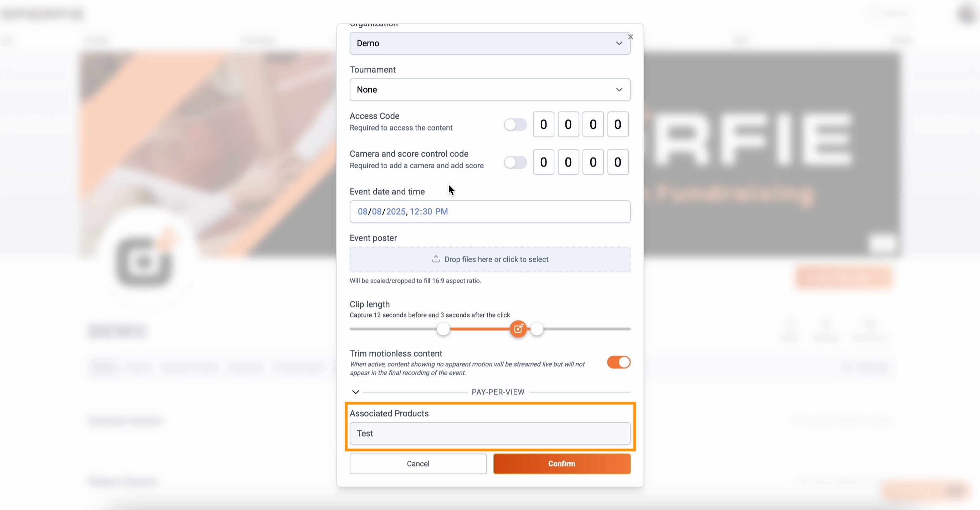Enable Camera and score control code toggle

coord(515,163)
